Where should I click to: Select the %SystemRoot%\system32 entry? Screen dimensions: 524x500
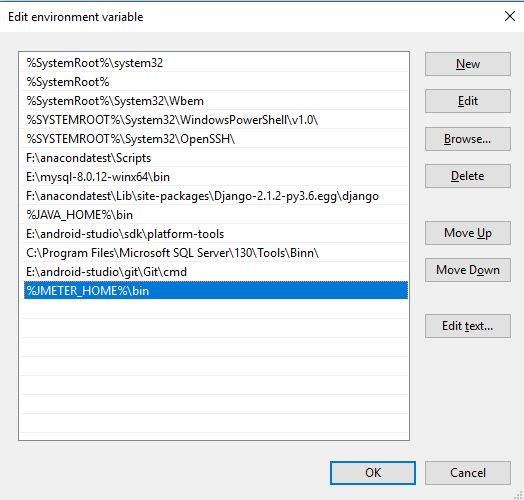click(216, 63)
